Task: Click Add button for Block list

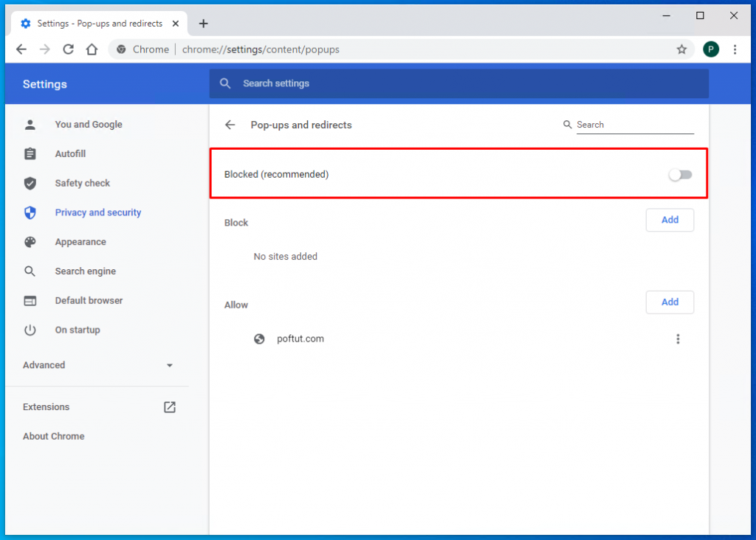Action: coord(670,220)
